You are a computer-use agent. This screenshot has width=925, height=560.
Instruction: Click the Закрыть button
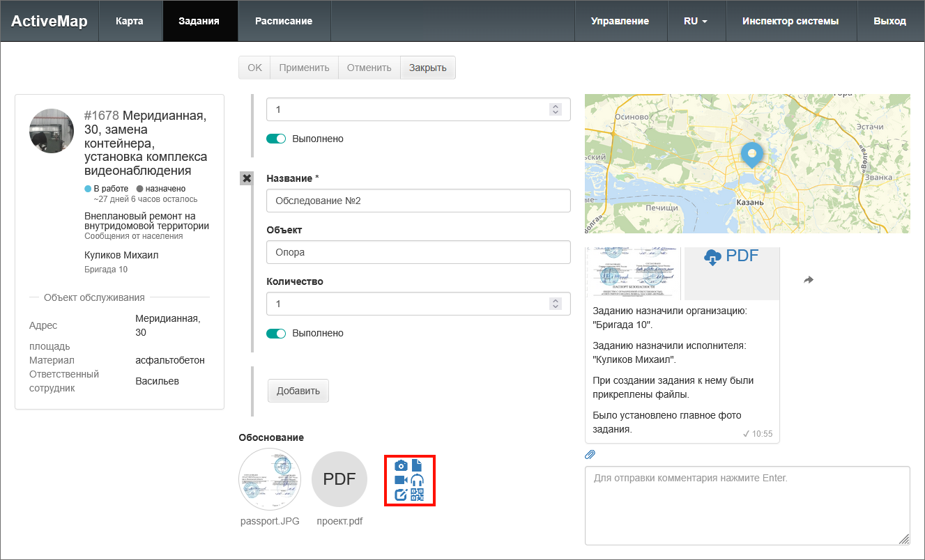point(427,68)
